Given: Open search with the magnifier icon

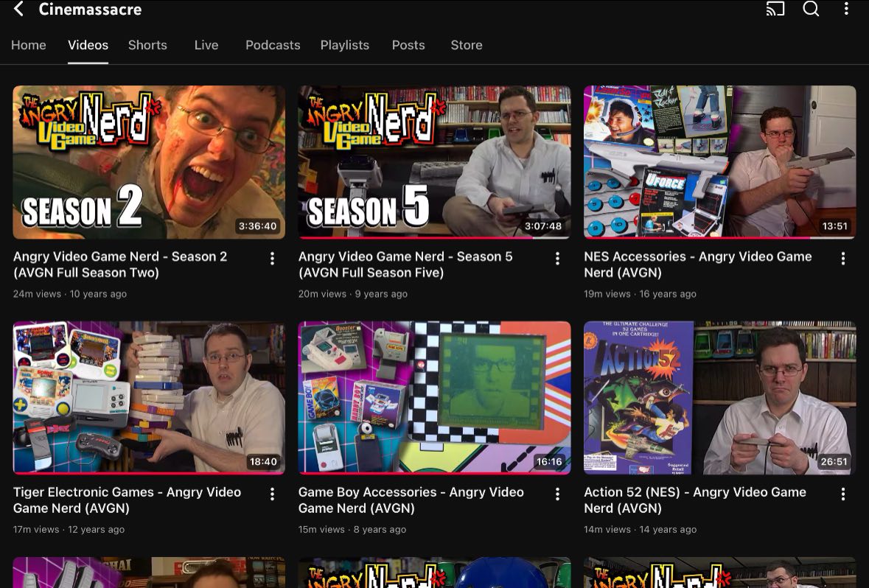Looking at the screenshot, I should click(x=811, y=9).
